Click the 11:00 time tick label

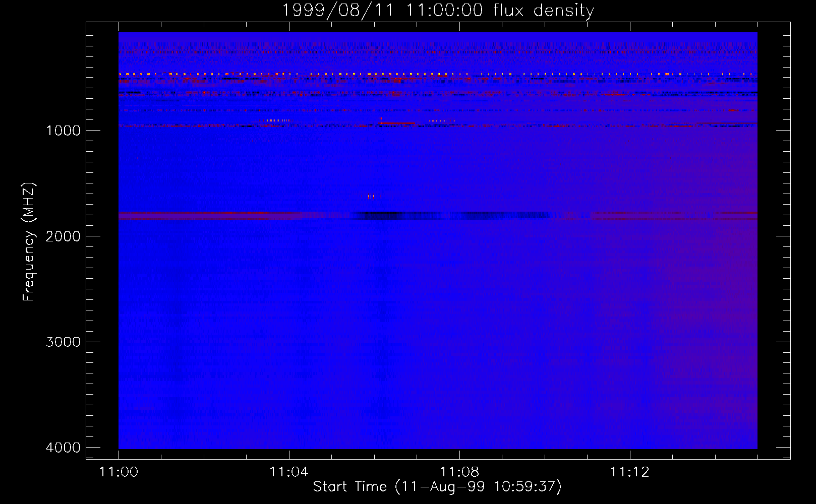119,472
